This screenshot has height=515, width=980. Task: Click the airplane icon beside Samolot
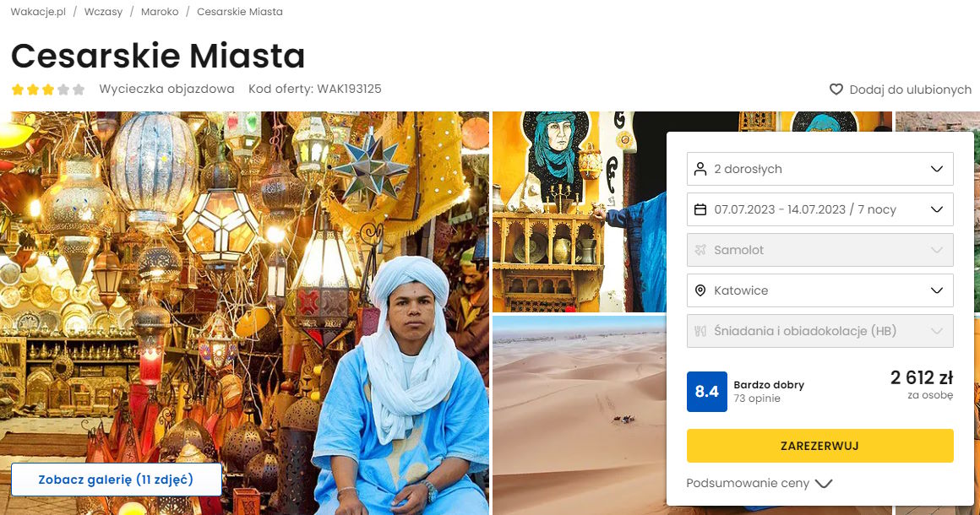[x=700, y=250]
